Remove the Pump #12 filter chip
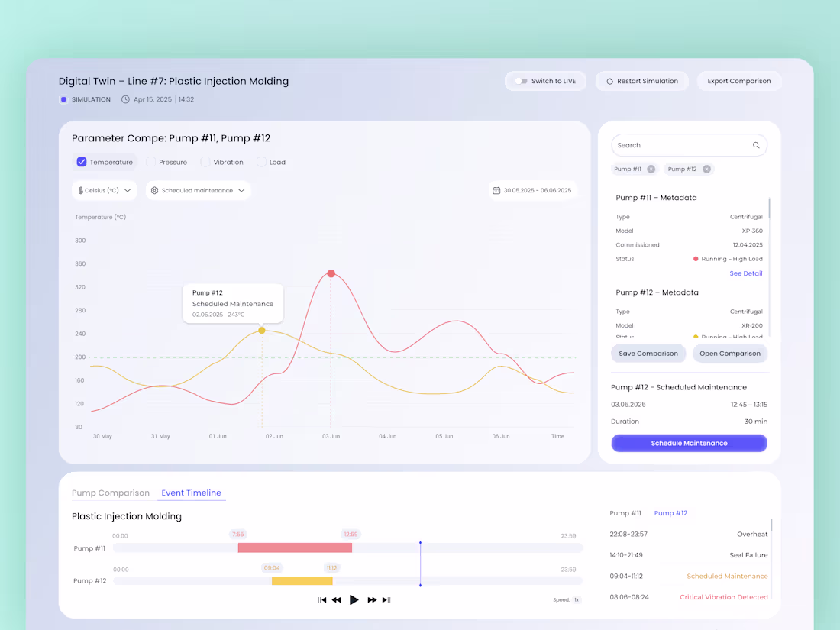This screenshot has width=840, height=630. (706, 169)
